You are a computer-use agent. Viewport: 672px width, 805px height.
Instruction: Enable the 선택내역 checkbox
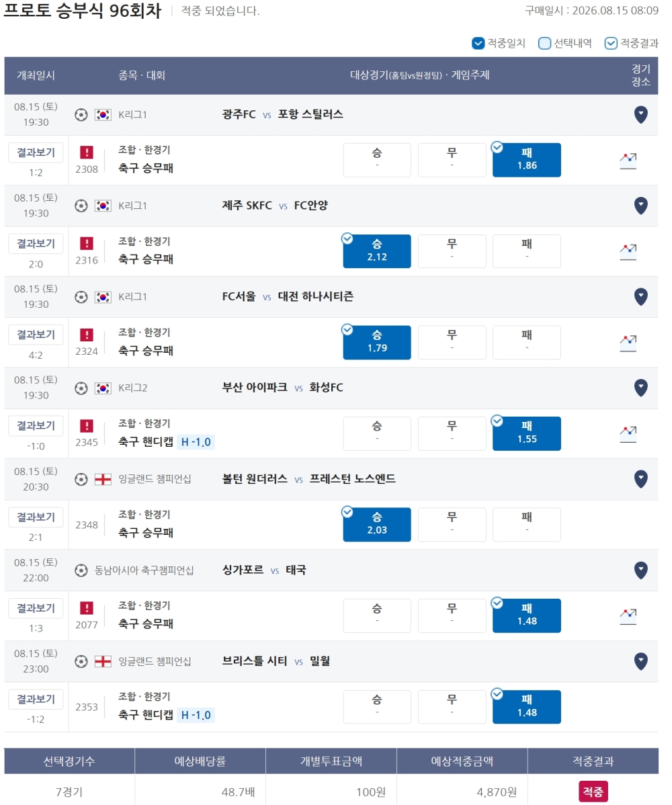(x=544, y=43)
